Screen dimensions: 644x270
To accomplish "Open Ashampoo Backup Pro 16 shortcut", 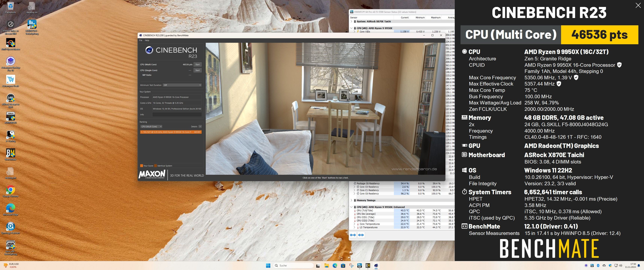I will 10,64.
